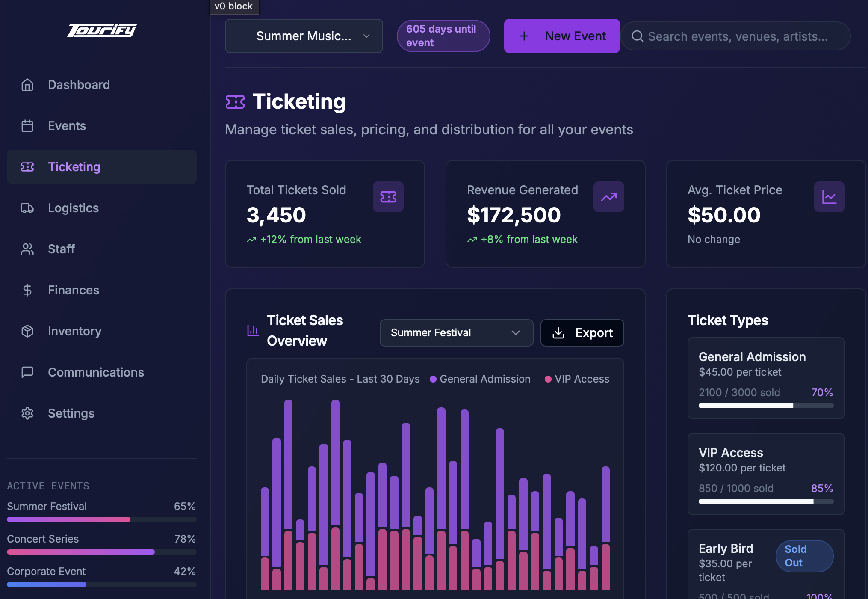Click the trending arrow icon in Revenue Generated card
Image resolution: width=868 pixels, height=599 pixels.
609,197
